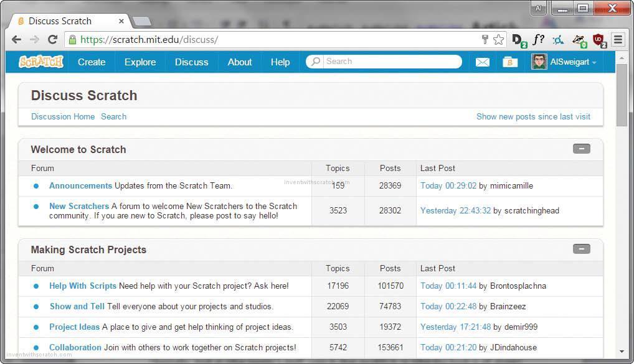The width and height of the screenshot is (634, 364).
Task: Click the browser forward arrow
Action: tap(35, 40)
